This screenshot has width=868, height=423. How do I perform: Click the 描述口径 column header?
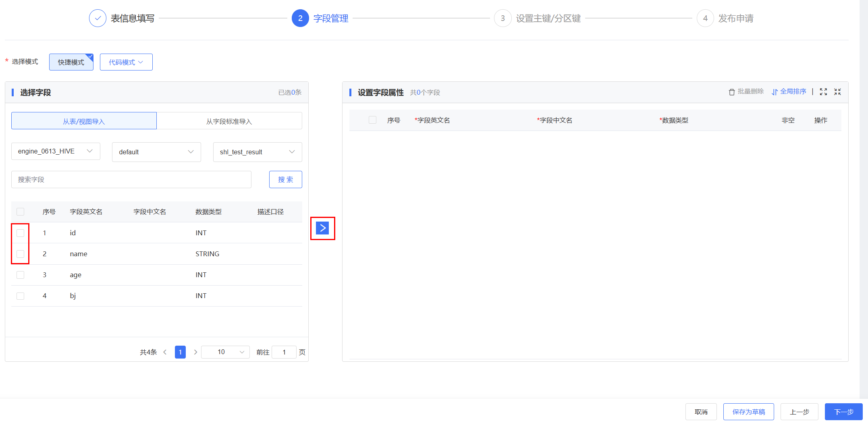(x=270, y=212)
